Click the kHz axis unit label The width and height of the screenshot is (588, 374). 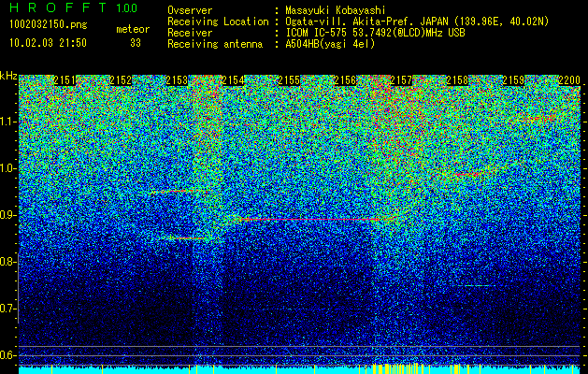[8, 76]
